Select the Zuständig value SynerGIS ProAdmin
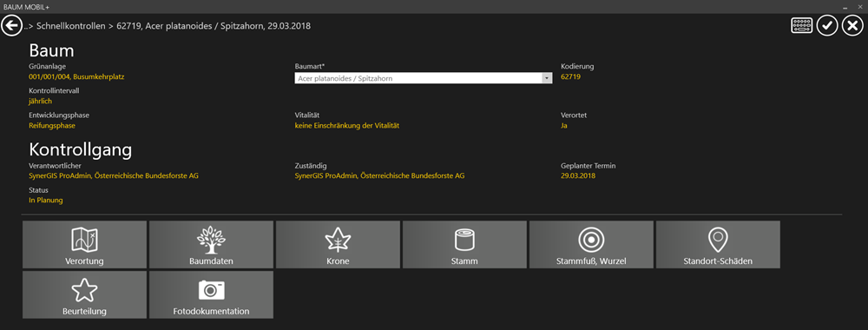The image size is (868, 330). point(380,175)
